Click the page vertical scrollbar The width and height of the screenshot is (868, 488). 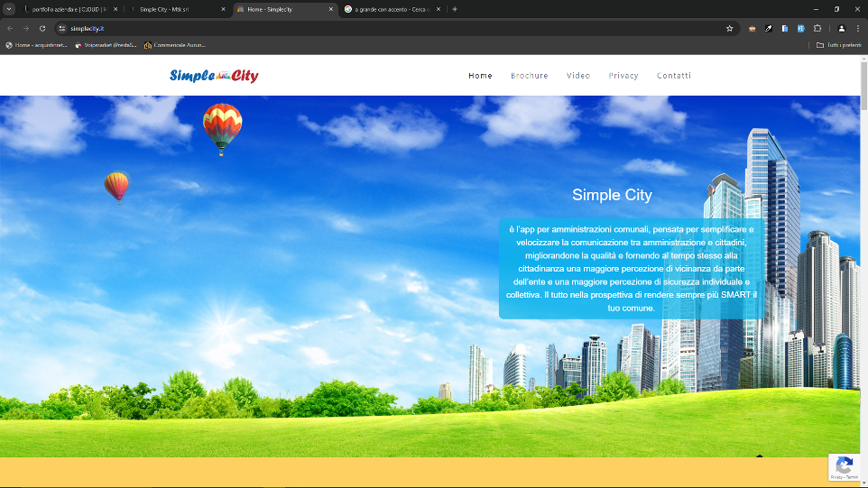click(x=863, y=271)
